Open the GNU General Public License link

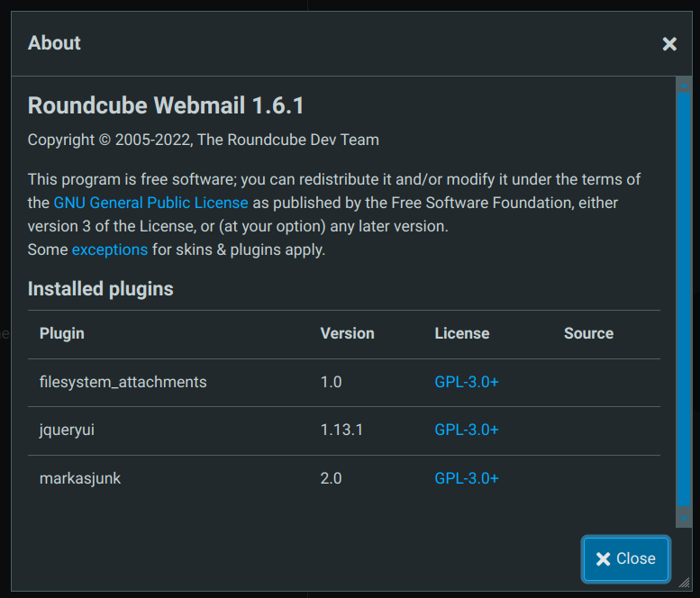[x=150, y=203]
